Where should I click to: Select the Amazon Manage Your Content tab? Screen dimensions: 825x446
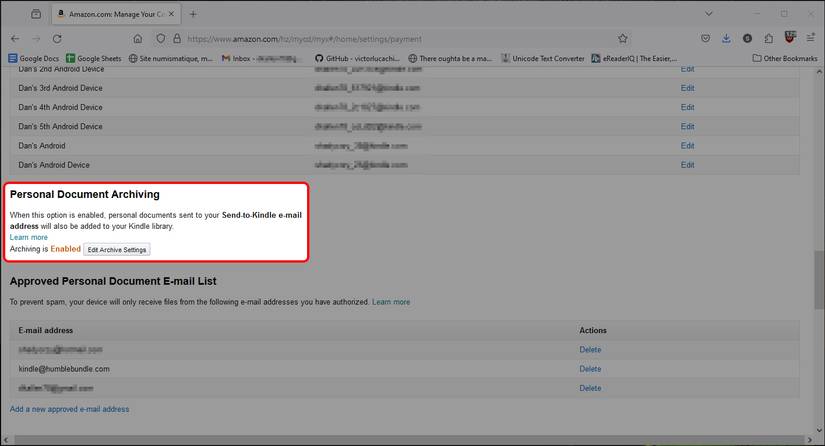110,14
